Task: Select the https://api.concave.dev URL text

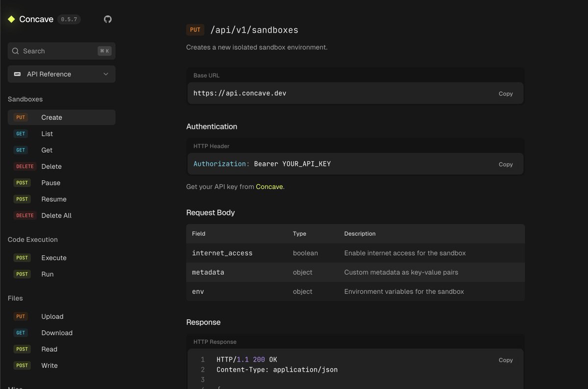Action: click(240, 93)
